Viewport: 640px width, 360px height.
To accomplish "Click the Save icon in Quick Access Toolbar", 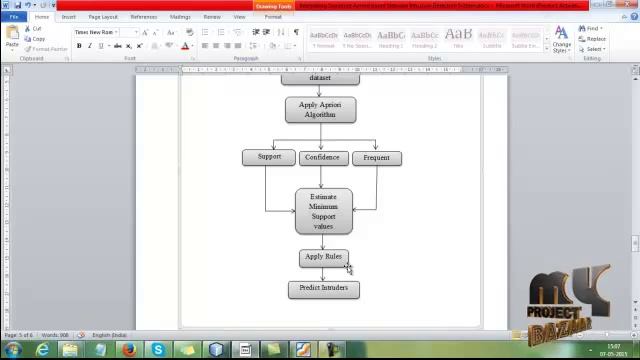I will click(18, 5).
